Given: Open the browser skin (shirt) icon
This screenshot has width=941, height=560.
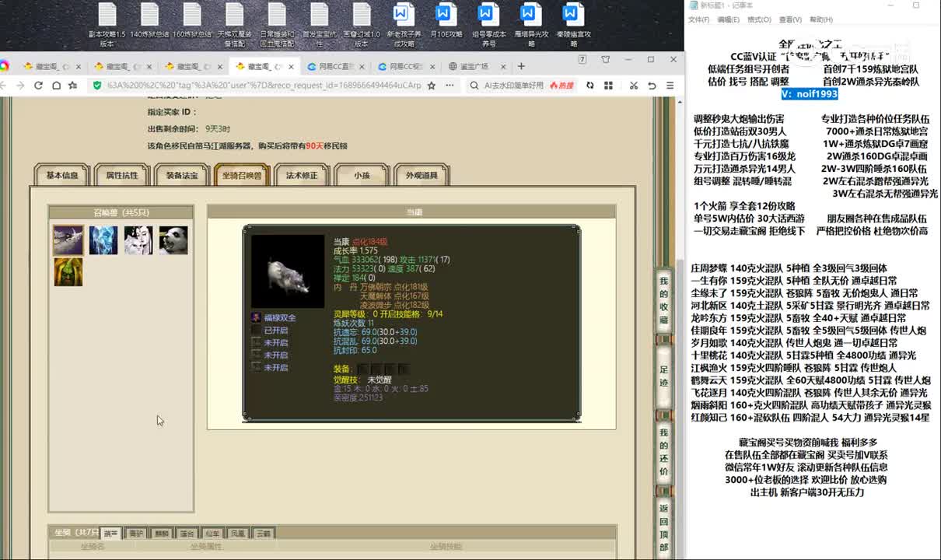Looking at the screenshot, I should (x=606, y=60).
